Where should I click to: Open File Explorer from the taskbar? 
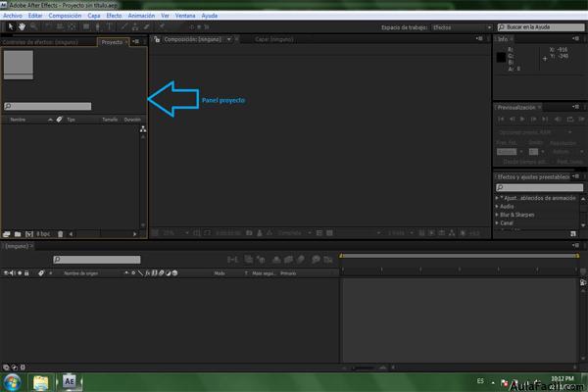tap(40, 382)
